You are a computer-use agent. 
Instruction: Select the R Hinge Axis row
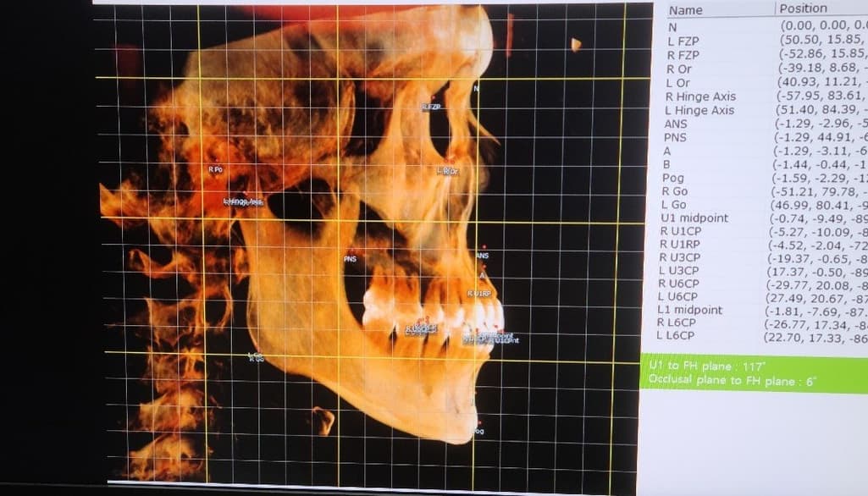[x=700, y=97]
